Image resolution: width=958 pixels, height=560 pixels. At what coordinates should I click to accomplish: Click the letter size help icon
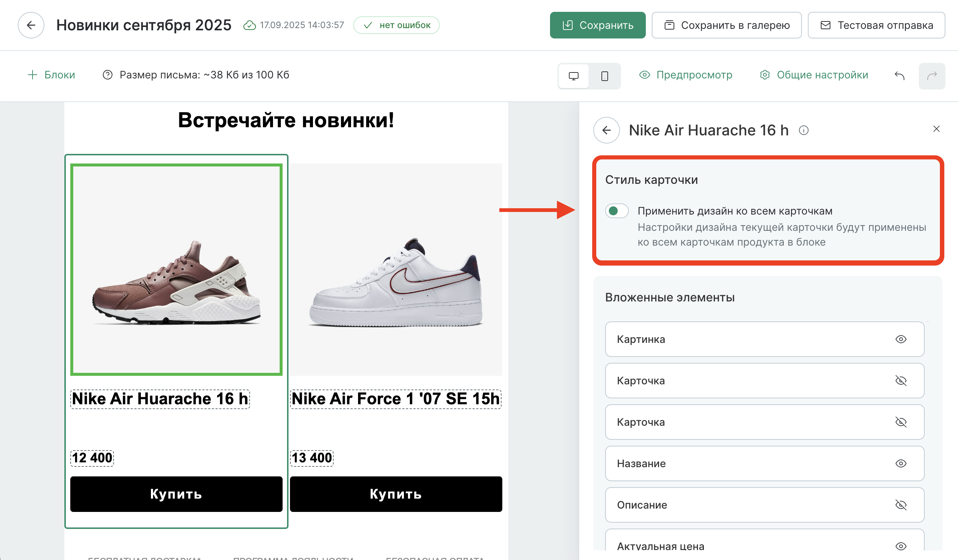108,75
